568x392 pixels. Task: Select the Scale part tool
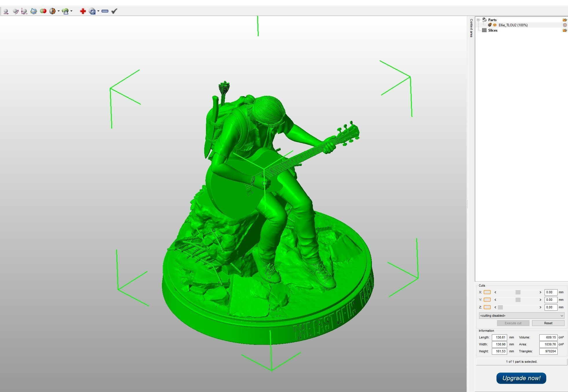click(x=24, y=11)
